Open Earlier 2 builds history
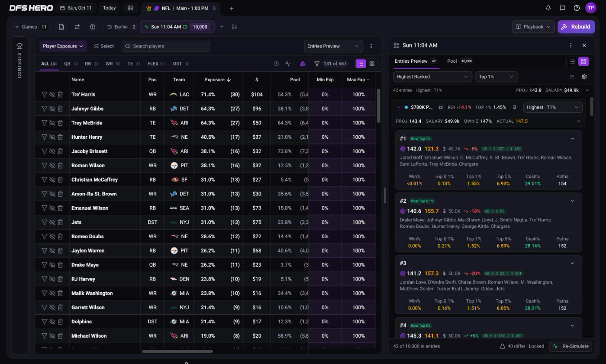This screenshot has width=606, height=364. coord(122,27)
